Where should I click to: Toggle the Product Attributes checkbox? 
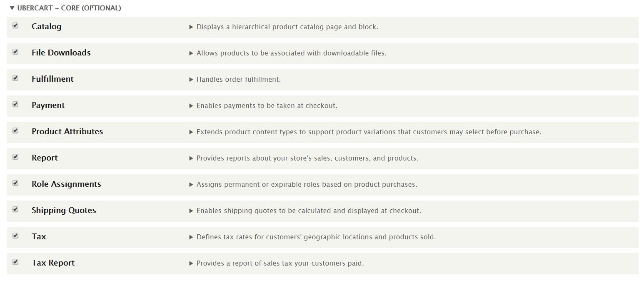tap(15, 131)
